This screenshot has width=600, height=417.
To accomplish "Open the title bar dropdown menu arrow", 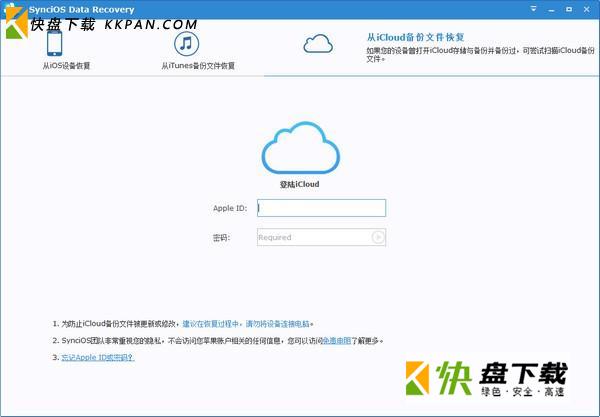I will pyautogui.click(x=533, y=9).
